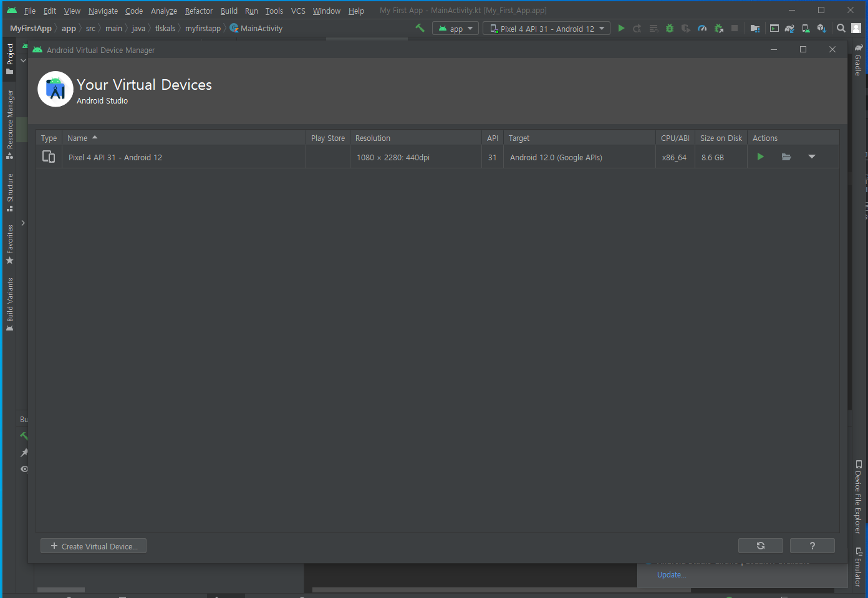Screen dimensions: 868x598
Task: Open the Build menu
Action: coord(229,11)
